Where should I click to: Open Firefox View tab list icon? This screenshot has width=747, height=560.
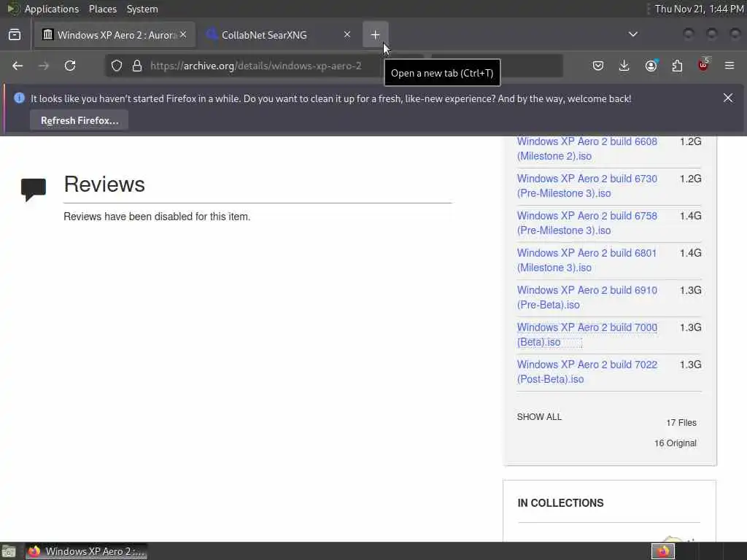[15, 35]
